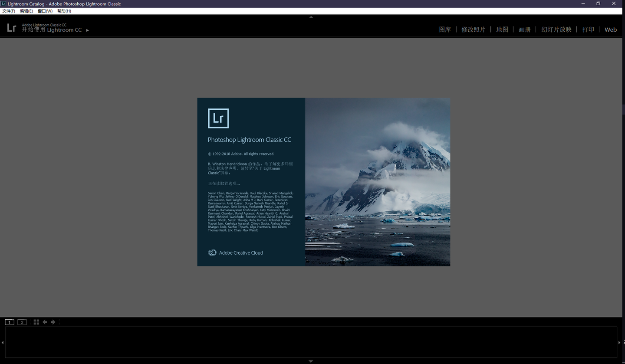Viewport: 625px width, 364px height.
Task: Expand the identity plate arrow menu
Action: click(87, 30)
